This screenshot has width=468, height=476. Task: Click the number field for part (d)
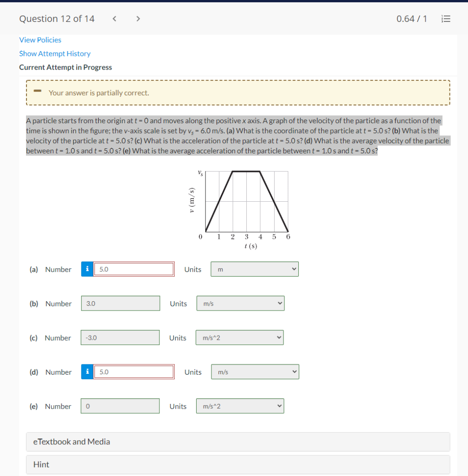(134, 371)
